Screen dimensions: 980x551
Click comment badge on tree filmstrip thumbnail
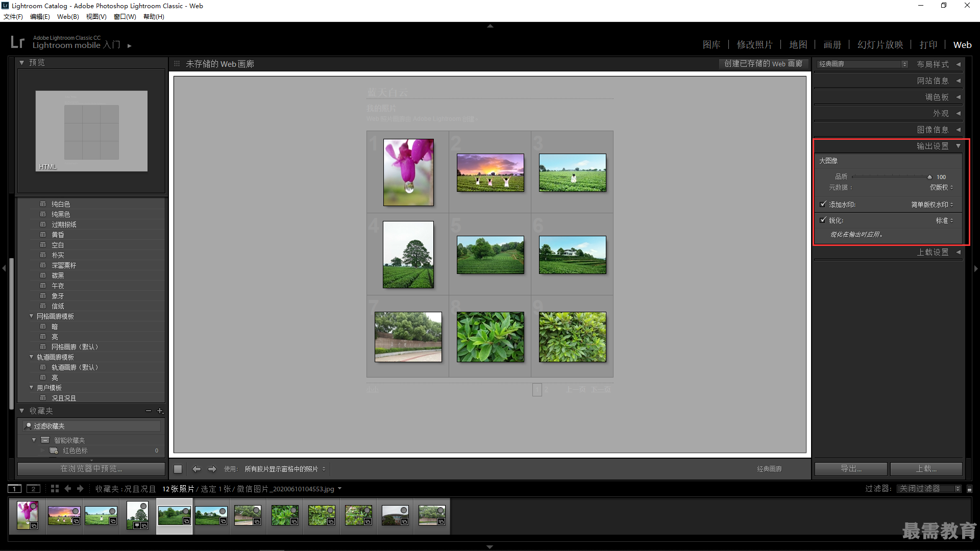(x=137, y=525)
